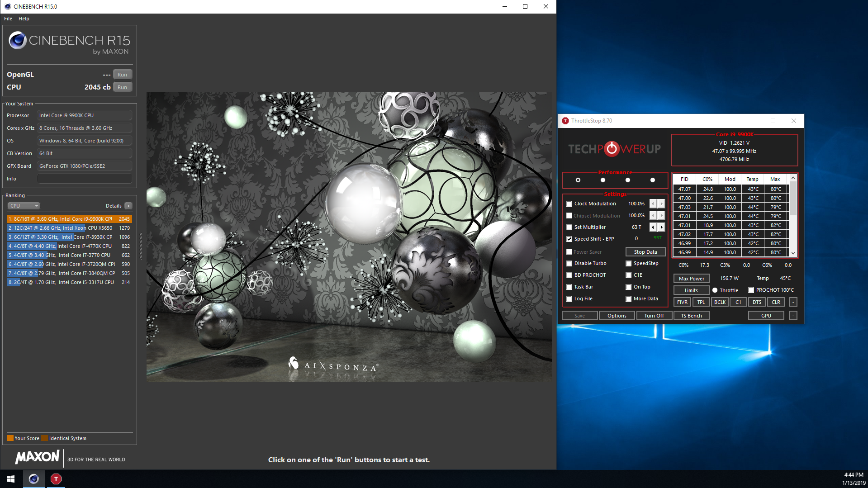Open the File menu
The image size is (868, 488).
[8, 19]
